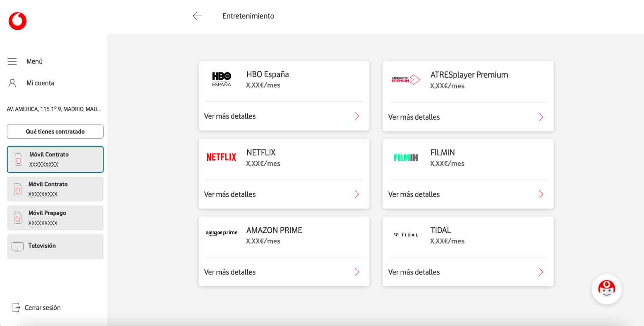
Task: Click the SIM icon beside Móvil Prepago
Action: [x=18, y=217]
